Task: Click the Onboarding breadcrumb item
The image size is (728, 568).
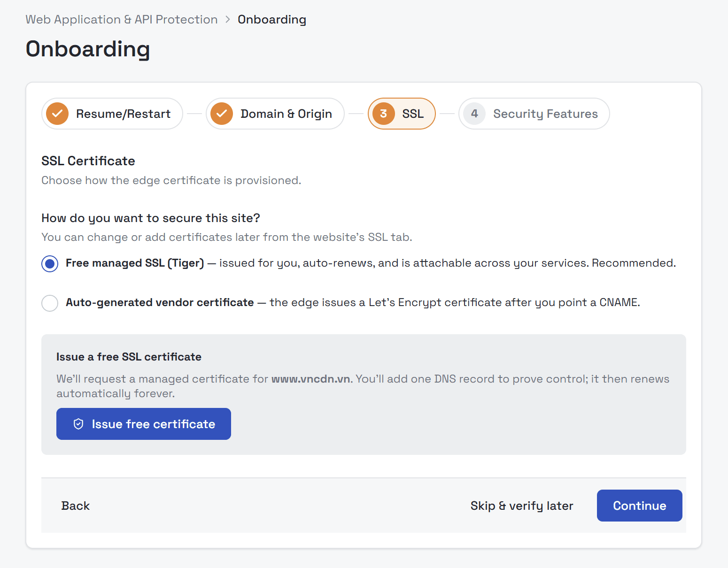Action: tap(272, 19)
